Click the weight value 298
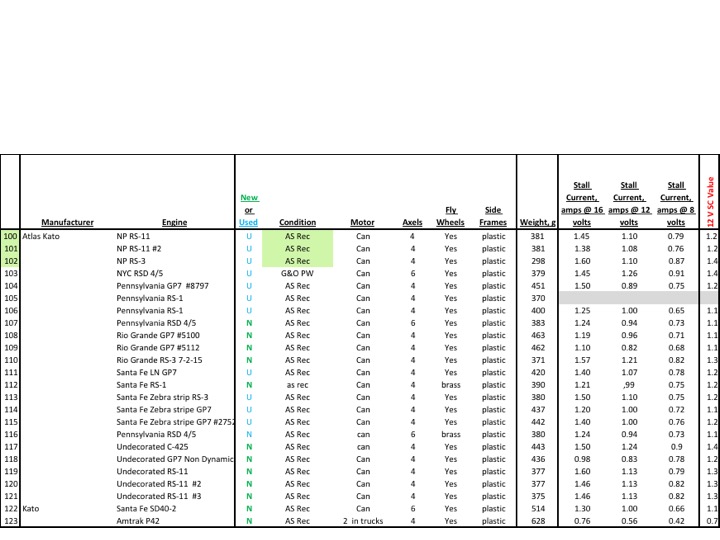720x540 pixels. (x=538, y=261)
